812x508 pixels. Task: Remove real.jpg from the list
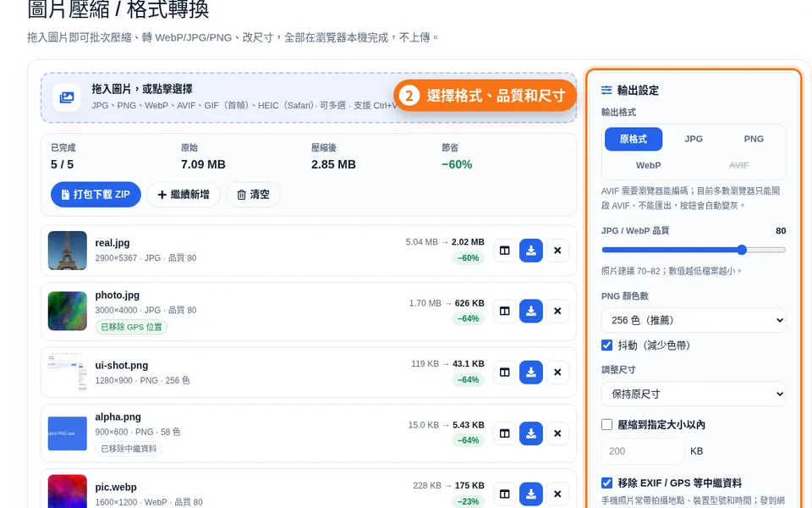tap(557, 251)
